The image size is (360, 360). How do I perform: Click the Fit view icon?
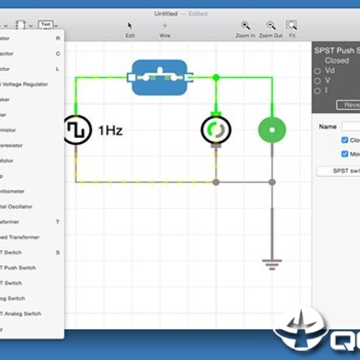coord(291,26)
